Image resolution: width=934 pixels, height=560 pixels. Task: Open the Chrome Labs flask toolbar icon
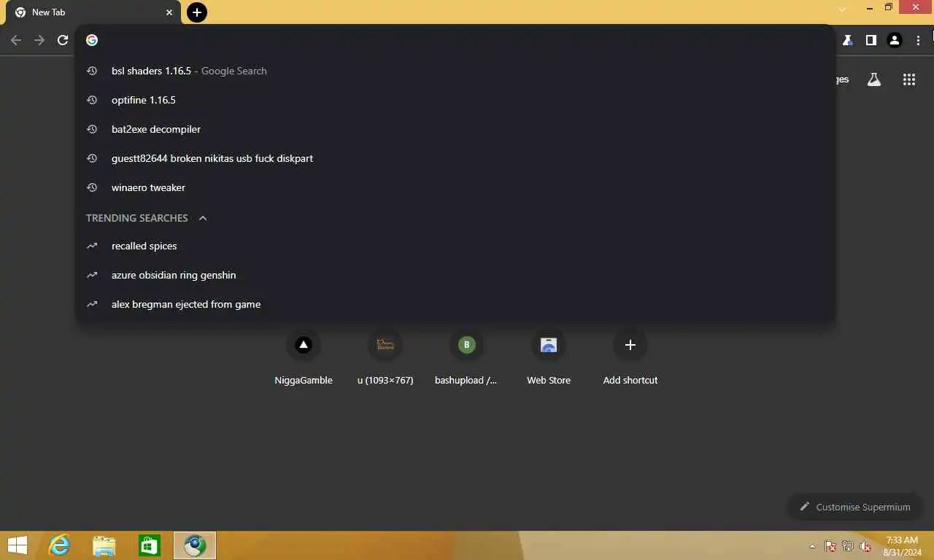click(847, 40)
